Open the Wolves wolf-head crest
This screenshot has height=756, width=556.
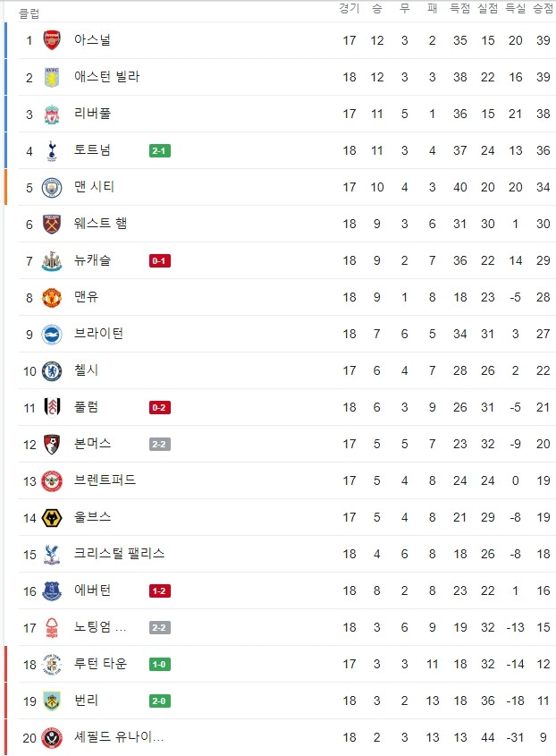[52, 518]
